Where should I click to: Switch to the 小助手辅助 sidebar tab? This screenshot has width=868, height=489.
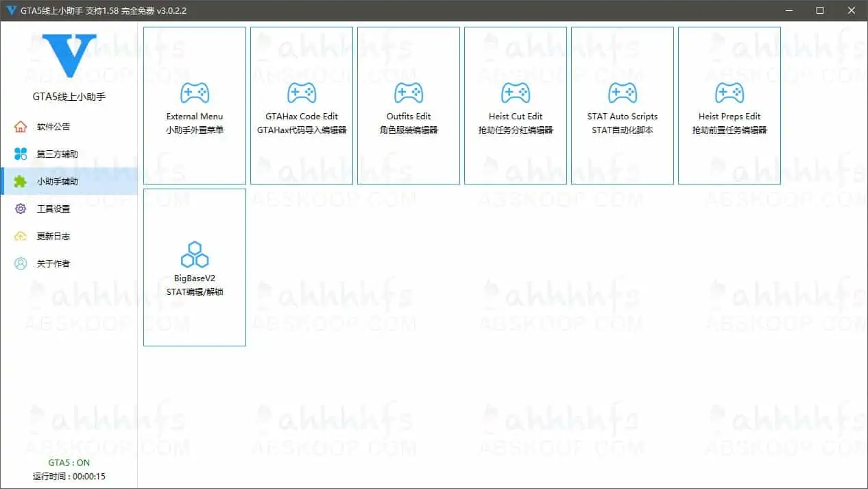coord(58,182)
